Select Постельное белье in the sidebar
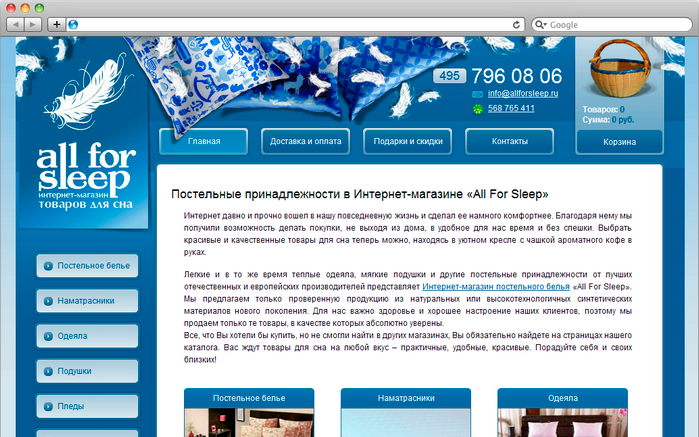 click(87, 266)
